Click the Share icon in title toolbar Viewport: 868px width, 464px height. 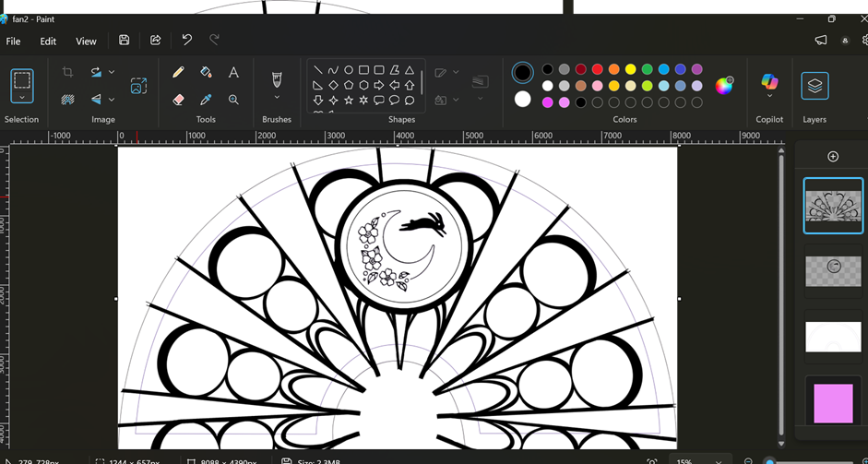pos(156,40)
